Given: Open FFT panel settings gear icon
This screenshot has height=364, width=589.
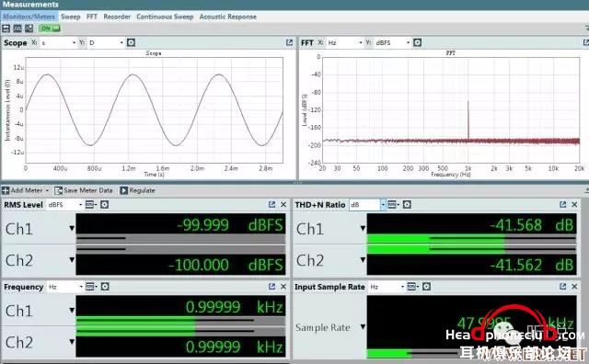Looking at the screenshot, I should pos(417,42).
